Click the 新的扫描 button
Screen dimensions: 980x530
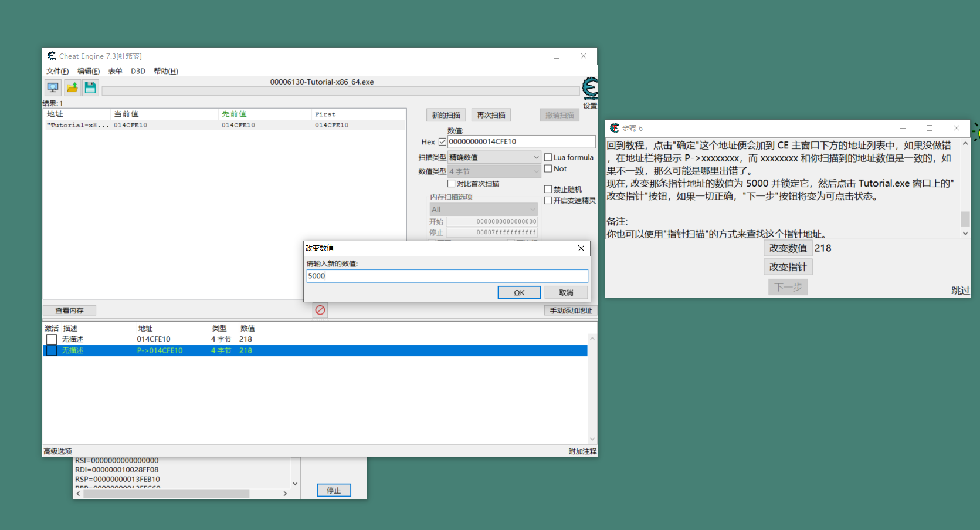pos(446,114)
